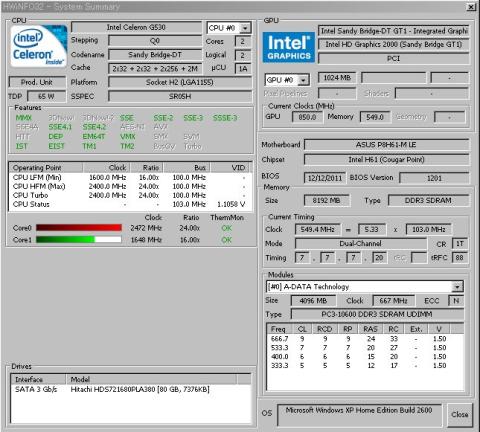Click the Intel Celeron G530 name field
This screenshot has width=480, height=432.
click(x=136, y=27)
